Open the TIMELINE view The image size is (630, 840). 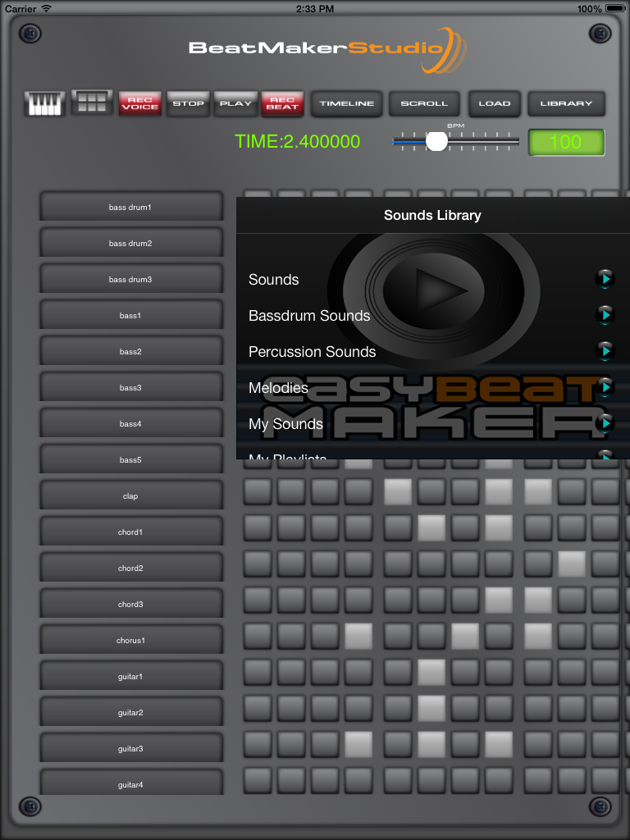[346, 103]
